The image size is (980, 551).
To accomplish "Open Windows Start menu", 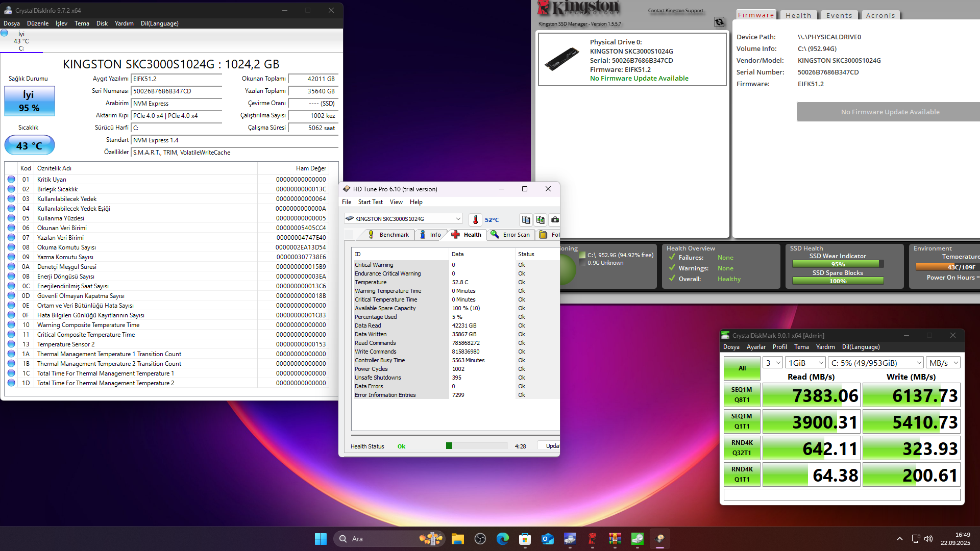I will (x=321, y=539).
